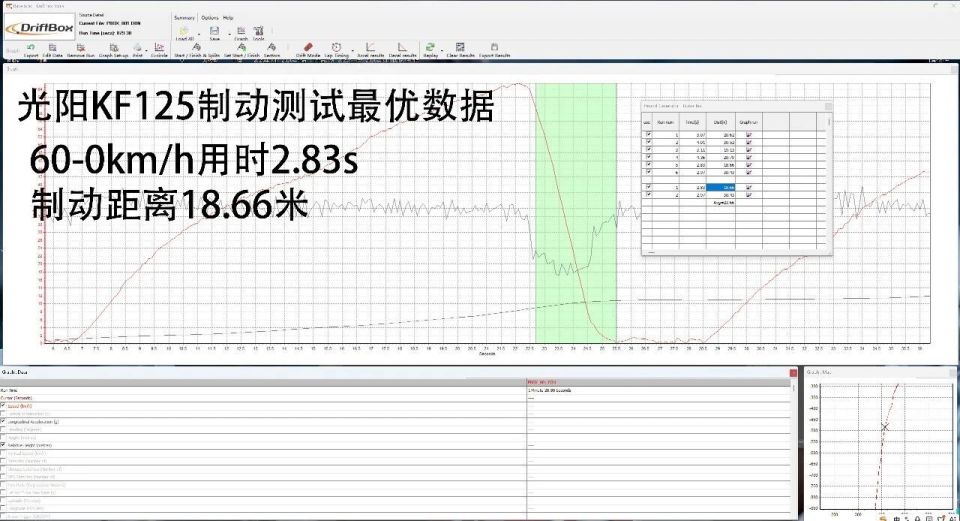Image resolution: width=960 pixels, height=521 pixels.
Task: Open the Save dropdown arrow
Action: 229,34
